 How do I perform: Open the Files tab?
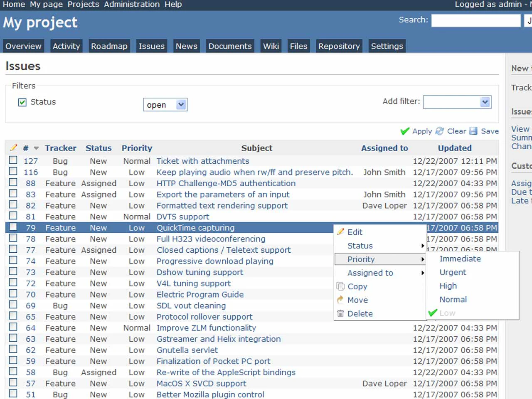coord(298,46)
